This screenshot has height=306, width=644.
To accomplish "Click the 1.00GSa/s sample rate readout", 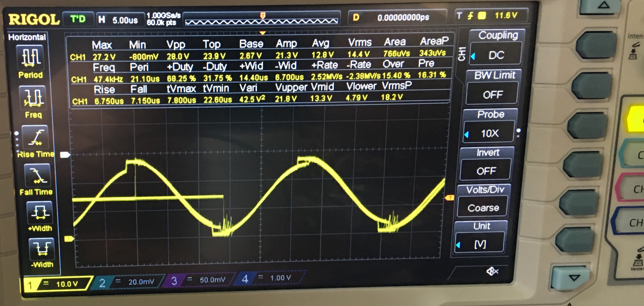I will point(163,16).
